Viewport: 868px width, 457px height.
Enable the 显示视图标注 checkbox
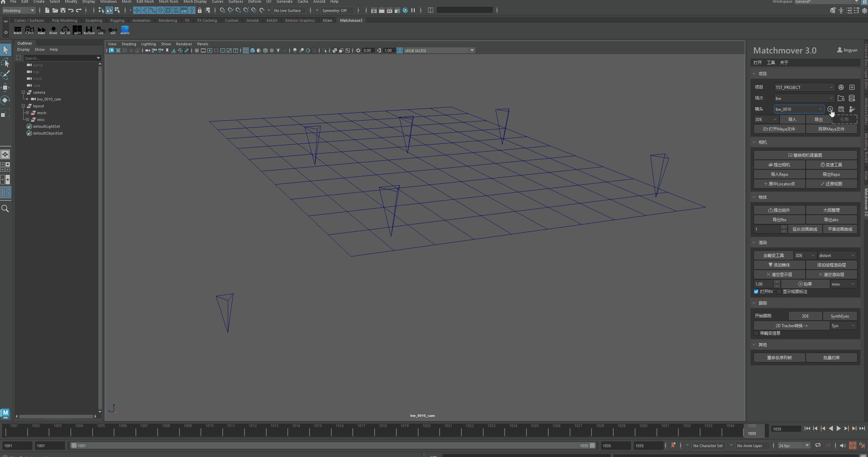pos(779,292)
